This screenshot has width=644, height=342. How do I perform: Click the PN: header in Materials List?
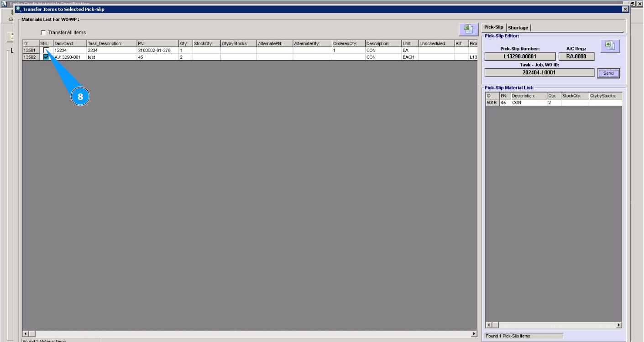click(157, 44)
